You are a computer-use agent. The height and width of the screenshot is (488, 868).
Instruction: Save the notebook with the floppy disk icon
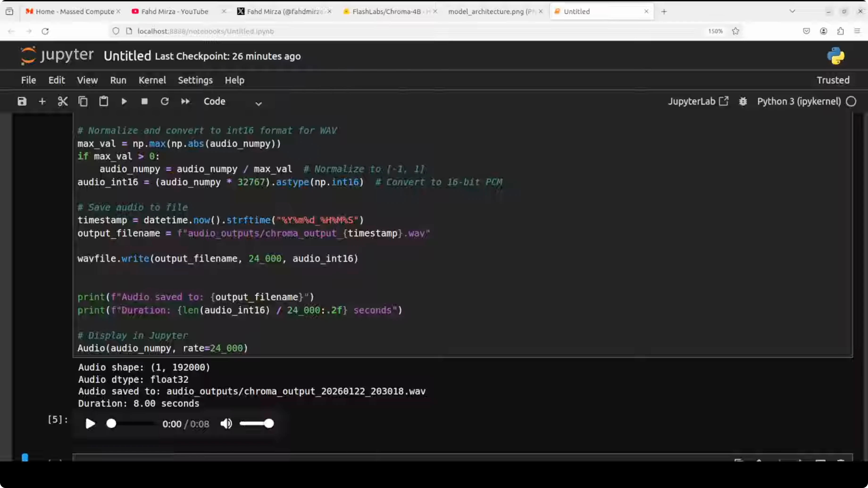22,101
